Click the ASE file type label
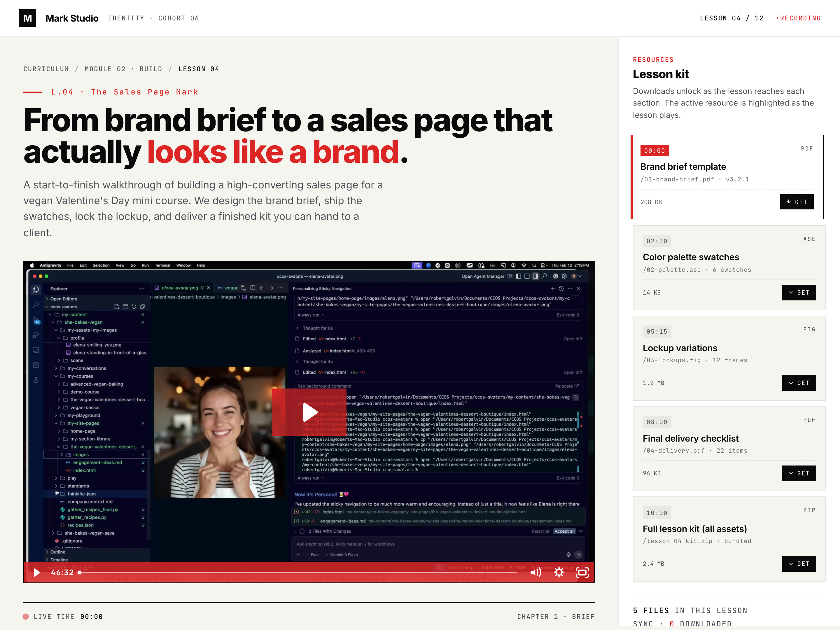This screenshot has width=840, height=630. click(809, 239)
